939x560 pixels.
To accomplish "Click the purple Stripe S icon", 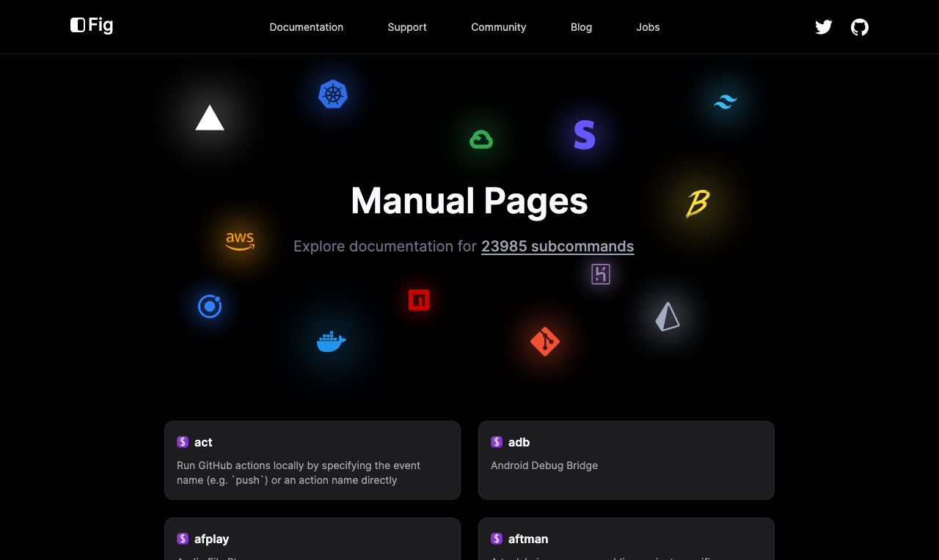I will 585,136.
